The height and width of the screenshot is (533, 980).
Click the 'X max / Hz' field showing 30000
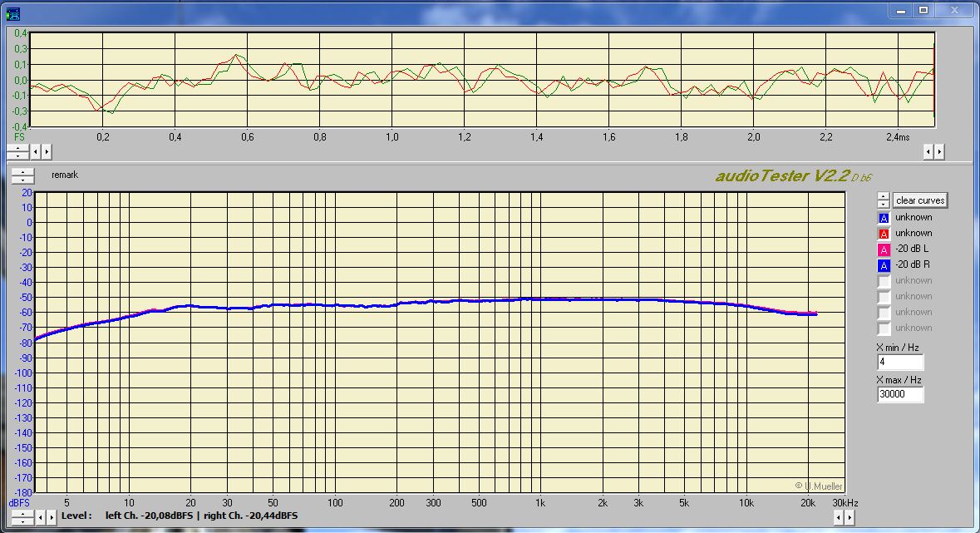pos(899,394)
